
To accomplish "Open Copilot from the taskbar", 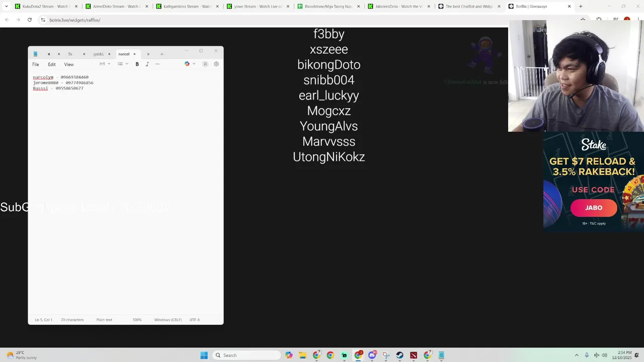I will click(289, 355).
